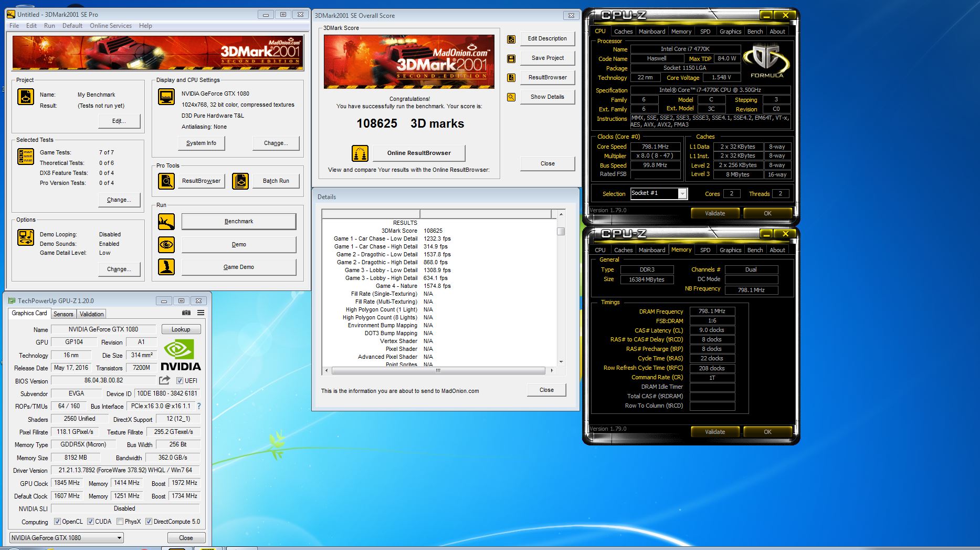Open the NVIDIA GeForce GTX 1080 GPU selector dropdown
This screenshot has width=980, height=550.
coord(67,538)
